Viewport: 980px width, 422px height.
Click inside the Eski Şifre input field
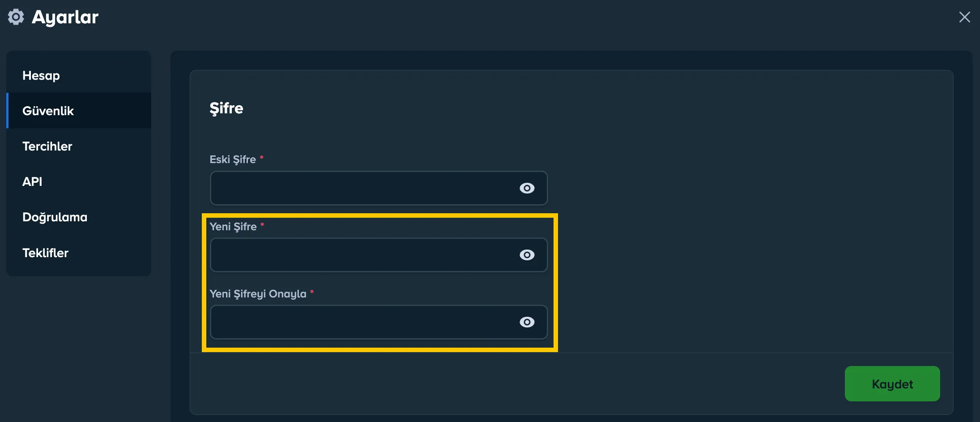pos(358,188)
